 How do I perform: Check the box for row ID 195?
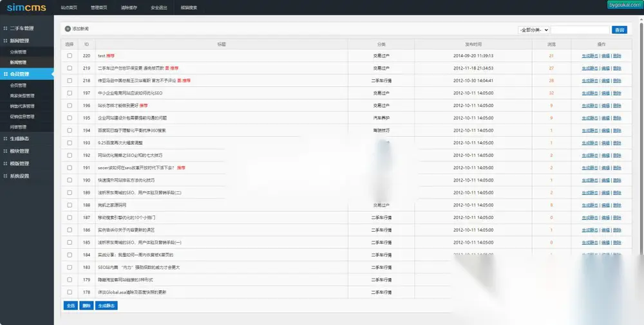click(70, 118)
